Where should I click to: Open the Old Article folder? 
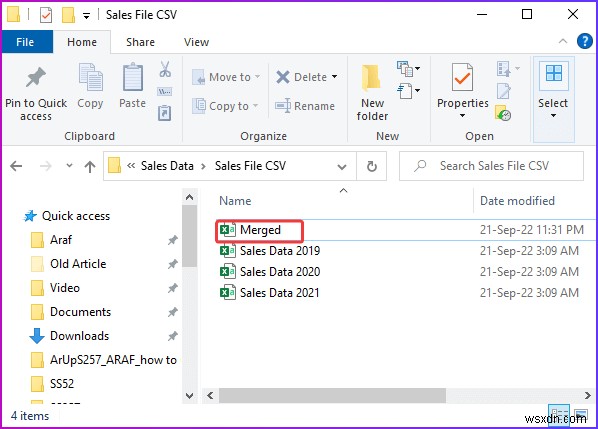pos(68,264)
